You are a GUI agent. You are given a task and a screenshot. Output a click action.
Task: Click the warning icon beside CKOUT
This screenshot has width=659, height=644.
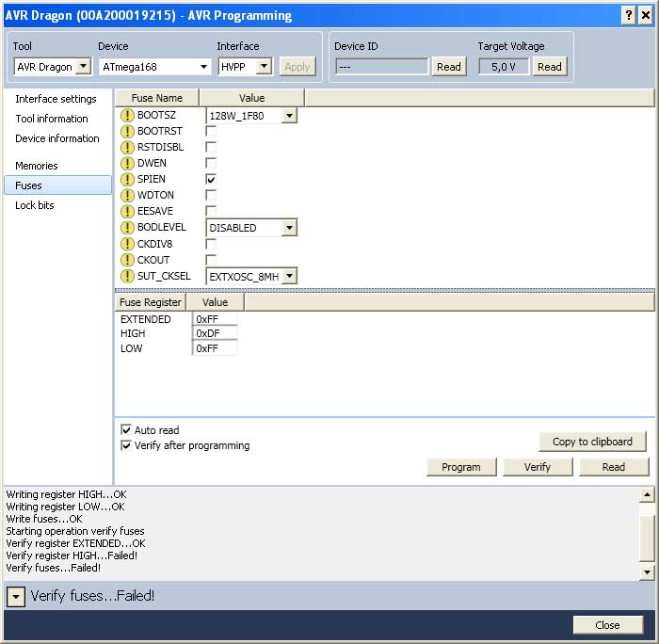point(127,260)
